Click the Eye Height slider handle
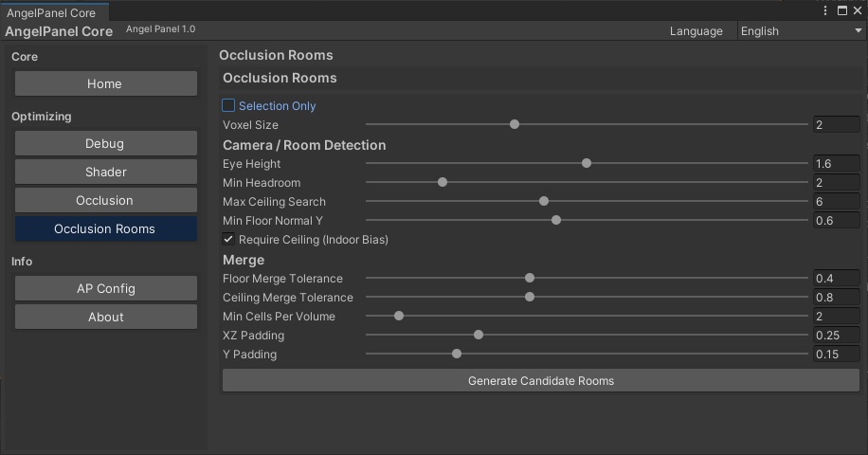Viewport: 868px width, 455px height. tap(587, 163)
